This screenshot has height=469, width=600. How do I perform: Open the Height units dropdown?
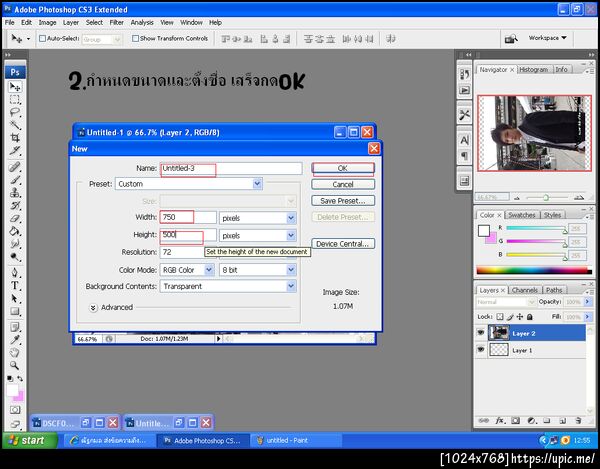pos(258,236)
